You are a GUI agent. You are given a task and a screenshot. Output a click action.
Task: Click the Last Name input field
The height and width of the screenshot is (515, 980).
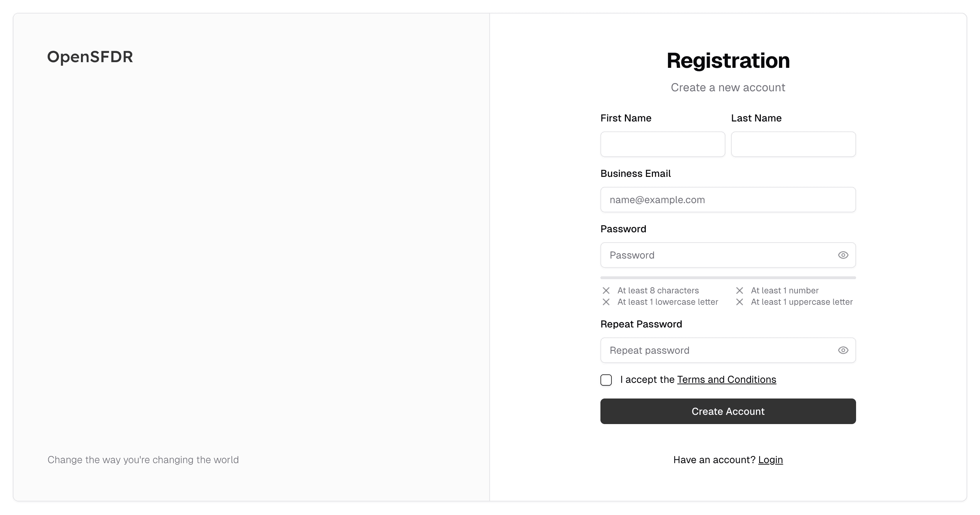pyautogui.click(x=793, y=144)
